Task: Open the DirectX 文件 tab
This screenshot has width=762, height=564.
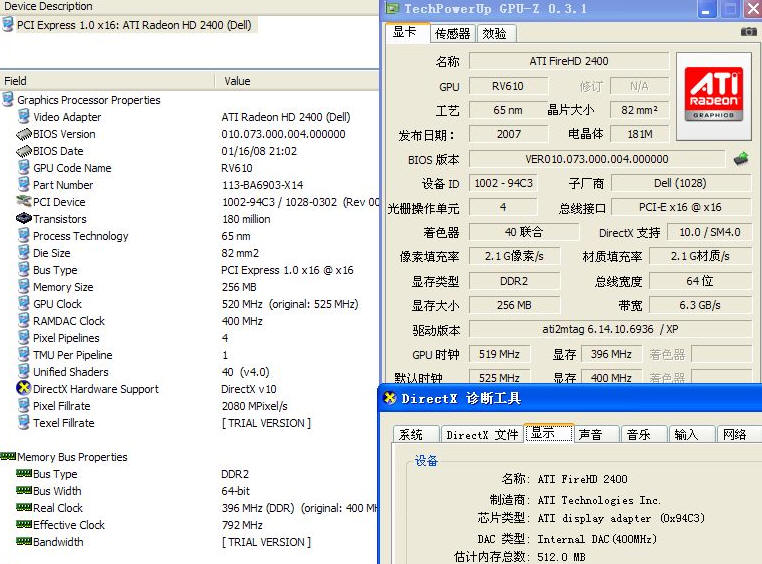Action: click(x=482, y=434)
